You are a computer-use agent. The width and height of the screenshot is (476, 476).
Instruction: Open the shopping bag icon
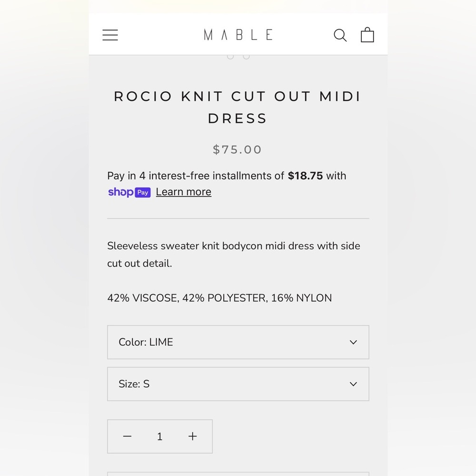[x=367, y=34]
